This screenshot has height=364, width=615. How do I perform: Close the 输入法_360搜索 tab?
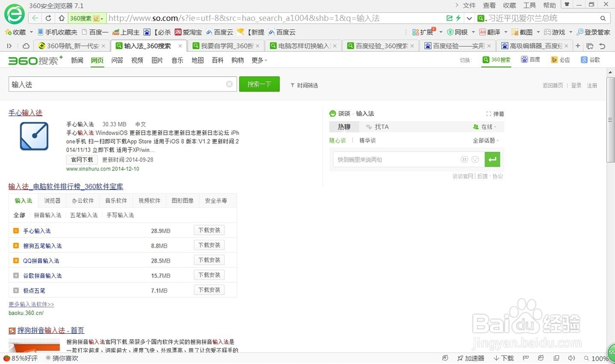pos(180,46)
